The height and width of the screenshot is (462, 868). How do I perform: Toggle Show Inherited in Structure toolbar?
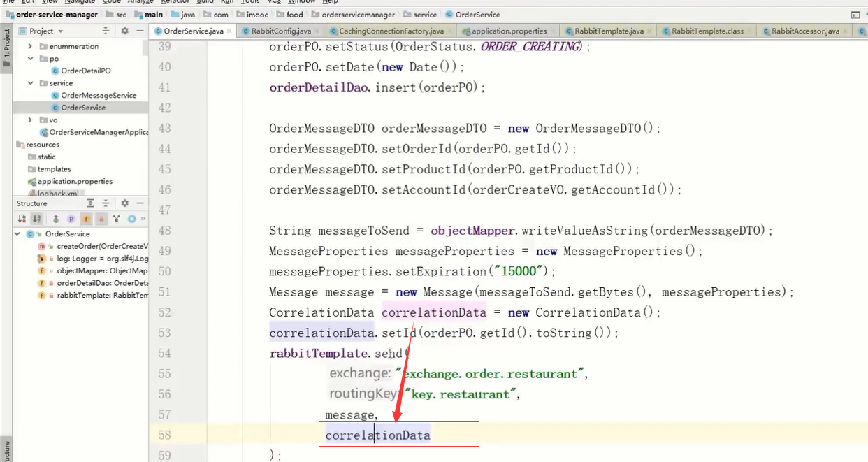tap(56, 219)
